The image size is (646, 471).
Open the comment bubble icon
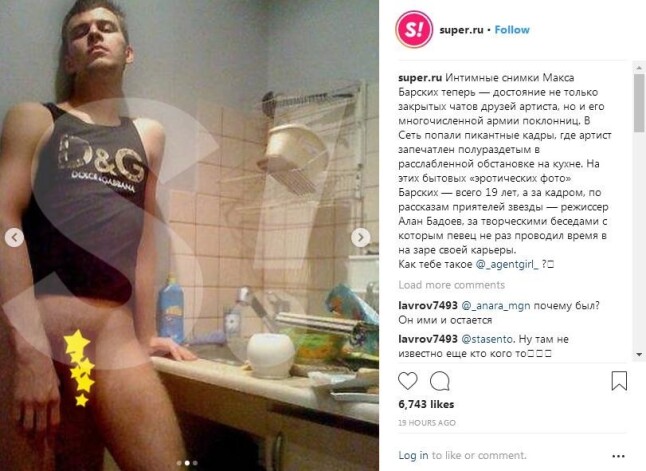[x=440, y=381]
